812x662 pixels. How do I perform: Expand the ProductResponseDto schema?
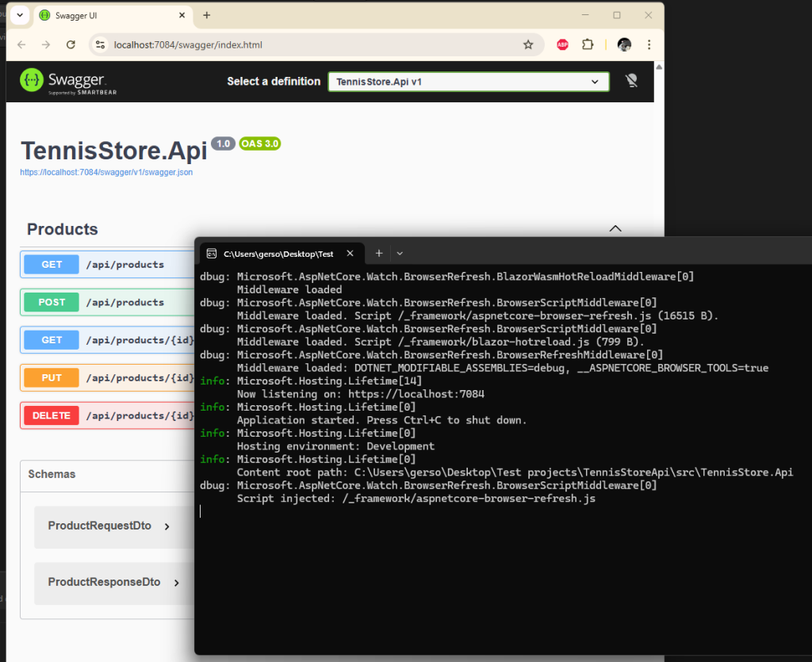coord(114,582)
